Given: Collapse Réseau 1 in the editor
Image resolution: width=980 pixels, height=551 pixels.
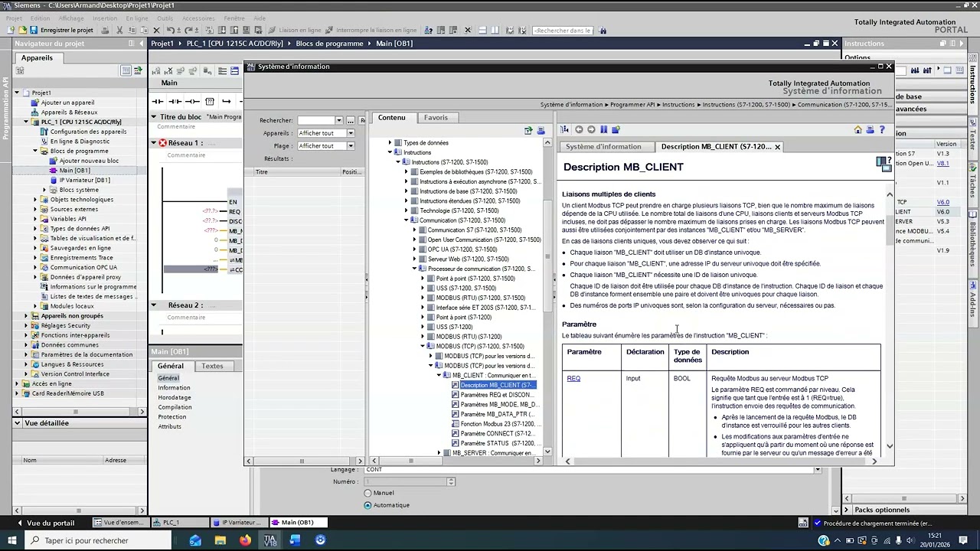Looking at the screenshot, I should pyautogui.click(x=153, y=143).
